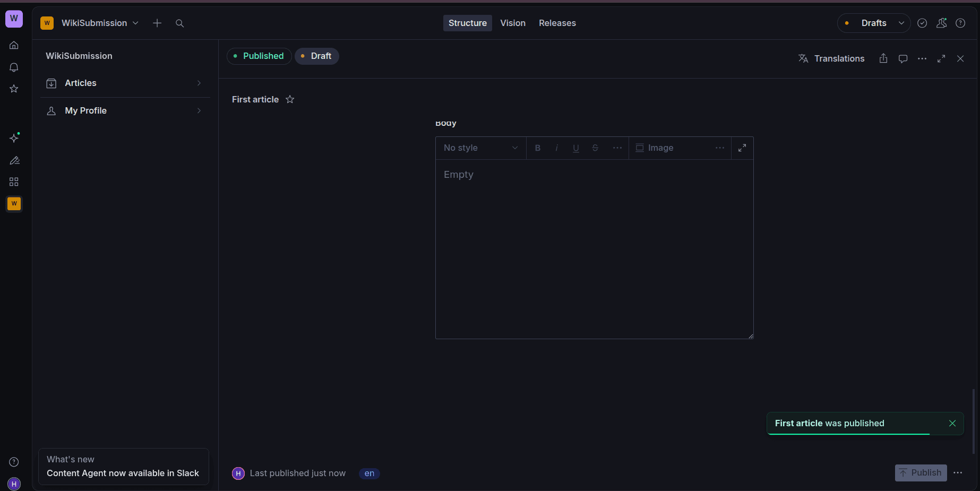Open the Home icon in left sidebar
980x491 pixels.
[14, 45]
